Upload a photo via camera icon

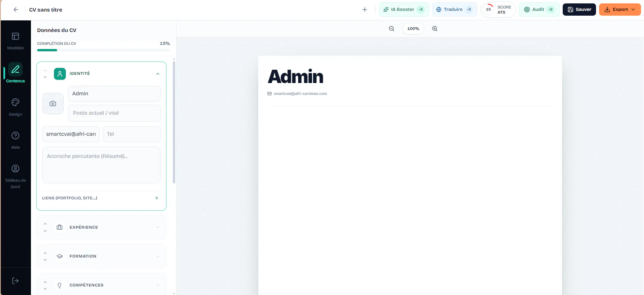click(53, 103)
